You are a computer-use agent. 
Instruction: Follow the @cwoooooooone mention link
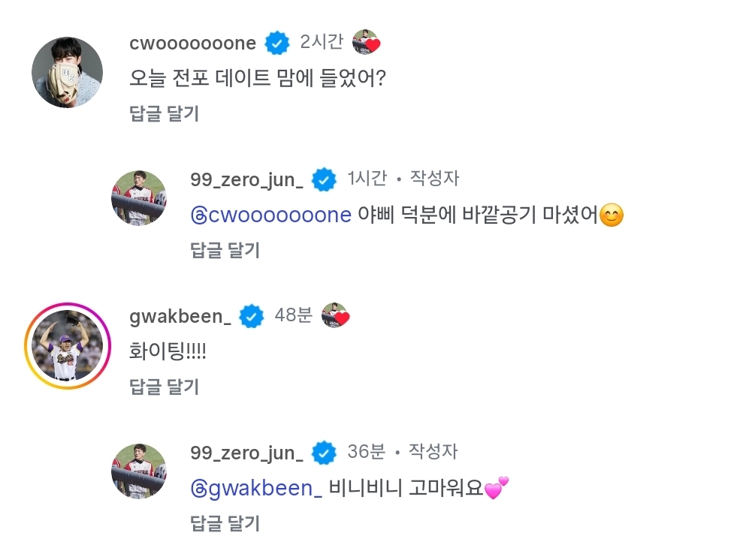271,215
